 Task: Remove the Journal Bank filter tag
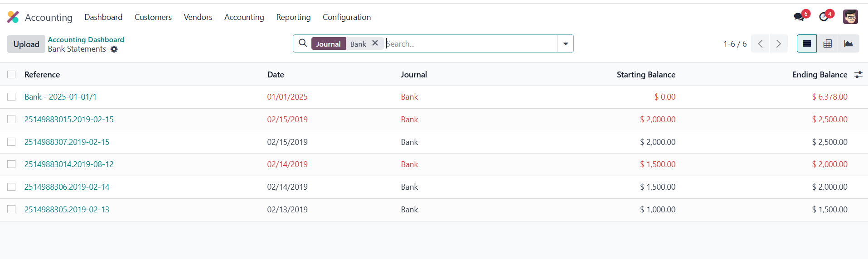coord(375,43)
